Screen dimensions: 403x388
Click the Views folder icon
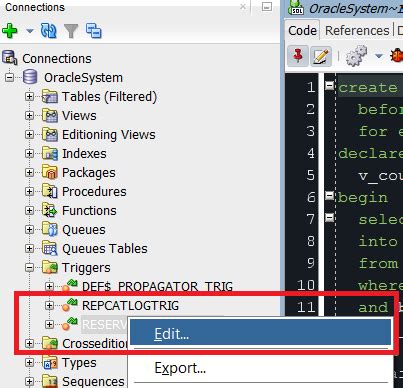click(50, 115)
